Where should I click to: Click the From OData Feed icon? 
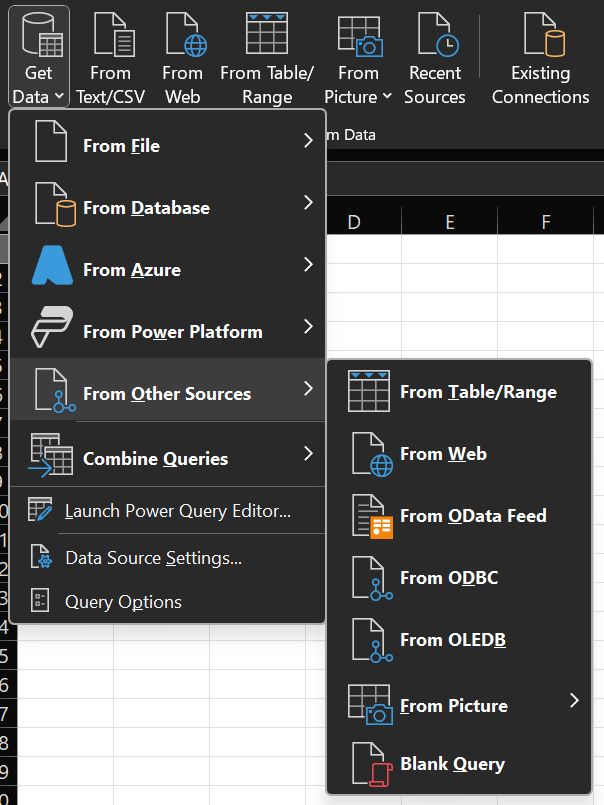point(372,516)
